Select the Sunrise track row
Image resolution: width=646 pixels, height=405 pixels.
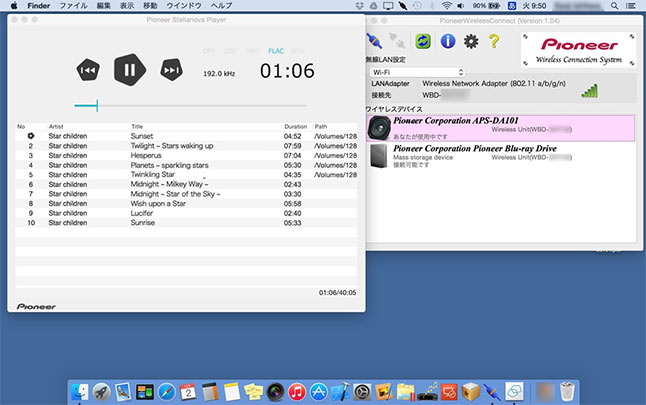pos(186,222)
